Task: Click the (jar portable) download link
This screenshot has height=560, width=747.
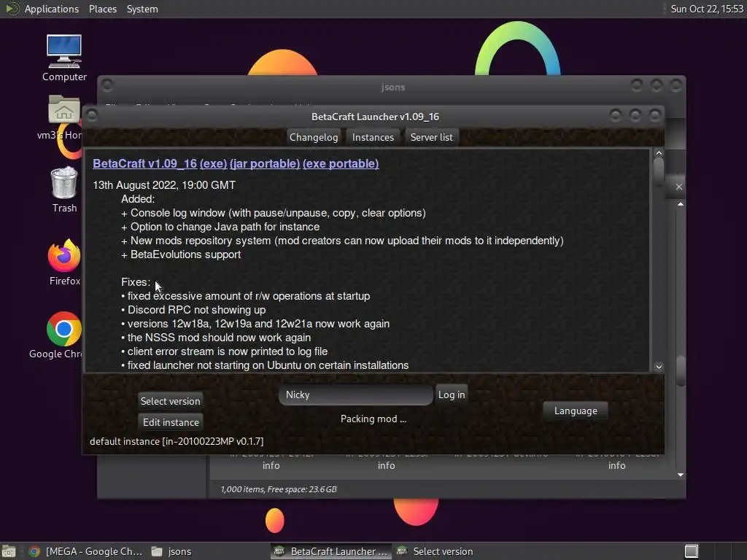Action: (265, 164)
